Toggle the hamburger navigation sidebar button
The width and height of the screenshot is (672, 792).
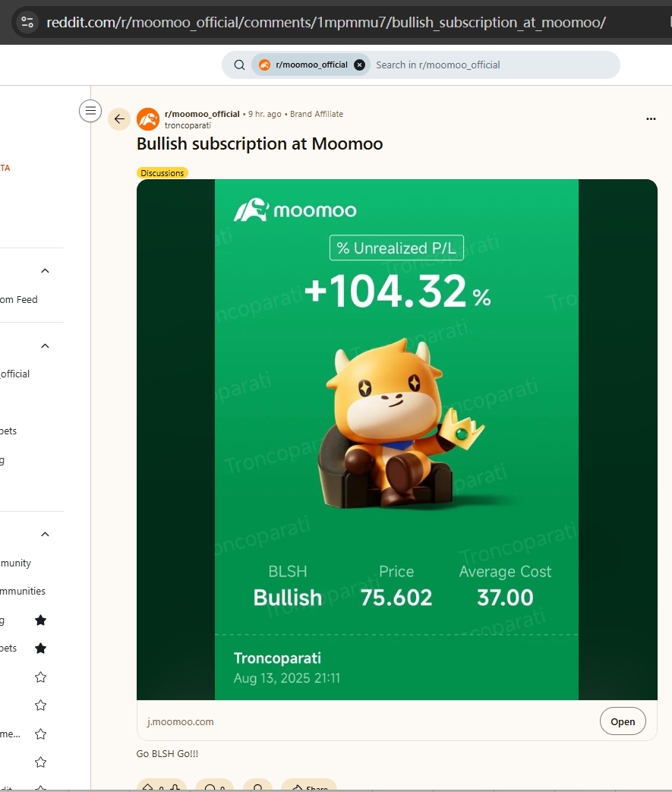90,111
